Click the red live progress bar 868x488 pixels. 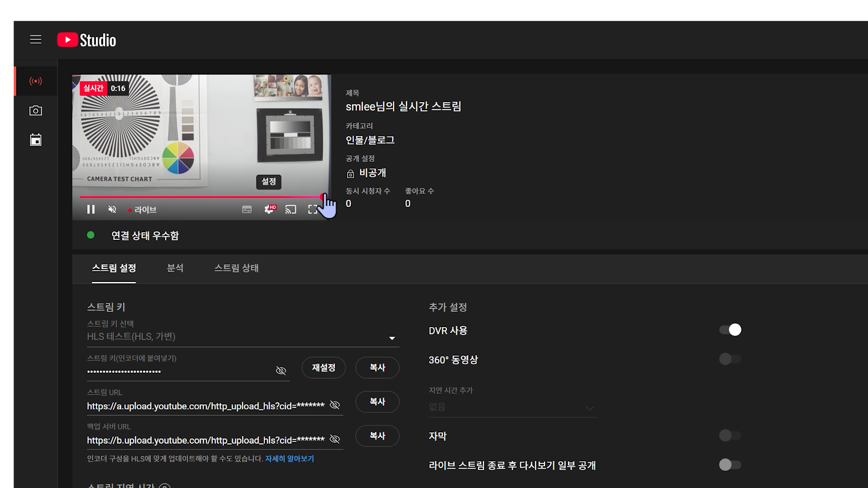coord(199,197)
